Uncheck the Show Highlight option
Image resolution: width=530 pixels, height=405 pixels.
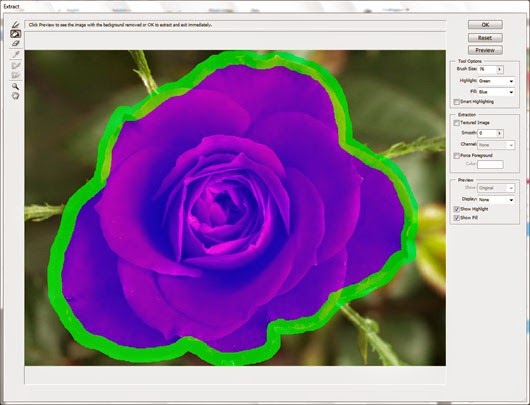pos(457,209)
